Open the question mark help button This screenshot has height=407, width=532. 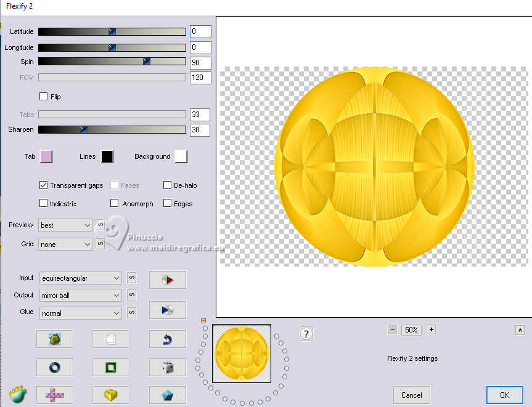click(x=306, y=334)
